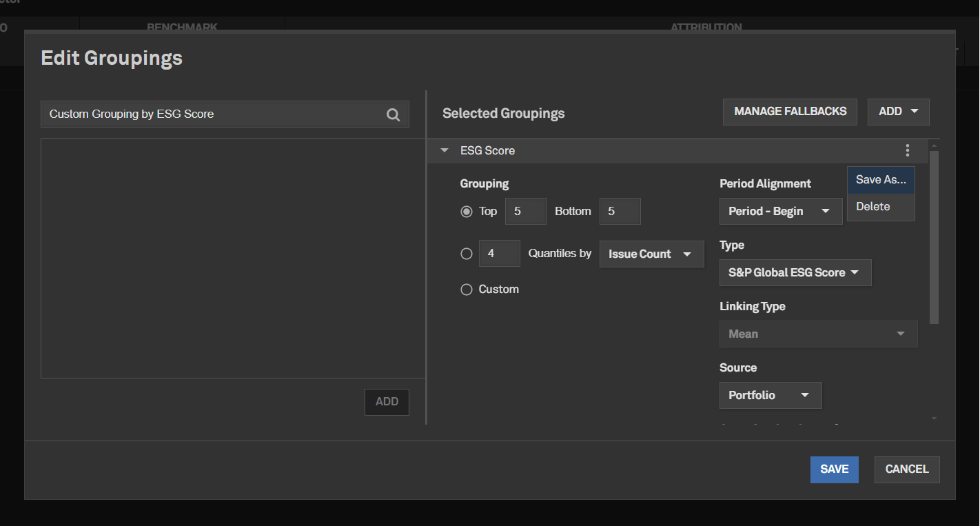Collapse the ESG Score grouping
This screenshot has width=980, height=526.
[x=445, y=150]
